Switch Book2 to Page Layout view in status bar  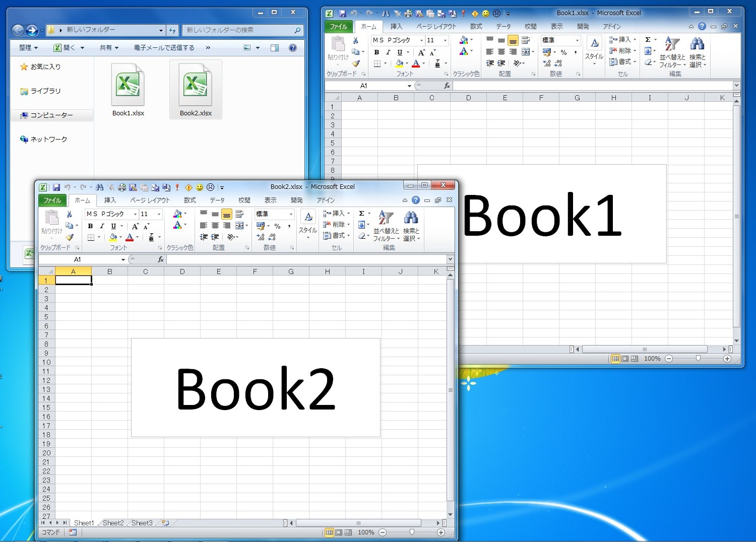[x=339, y=532]
